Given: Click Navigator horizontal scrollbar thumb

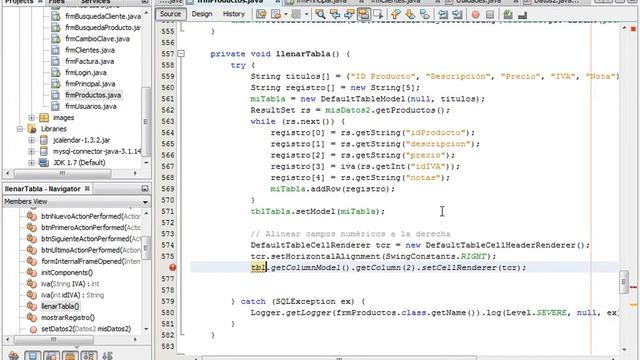Looking at the screenshot, I should click(x=53, y=340).
